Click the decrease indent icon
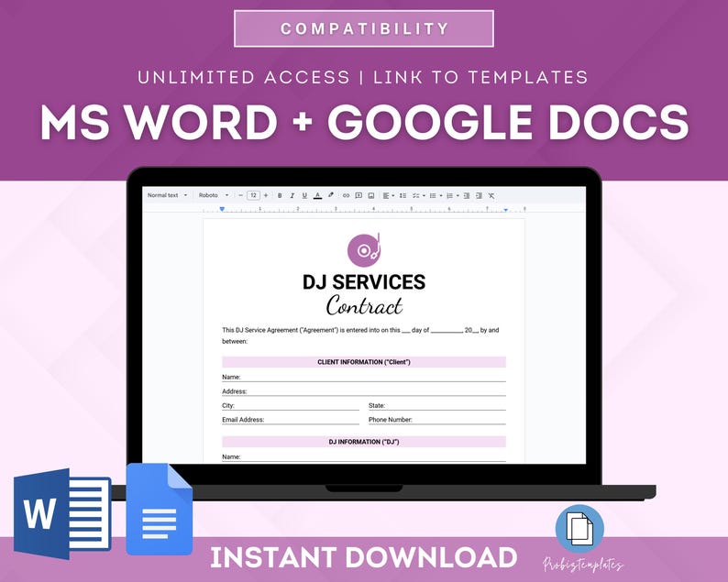This screenshot has width=728, height=582. point(467,195)
